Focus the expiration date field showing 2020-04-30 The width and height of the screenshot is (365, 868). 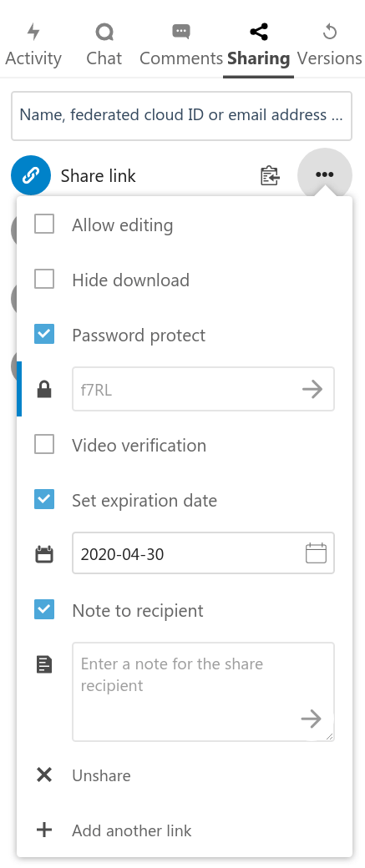point(203,553)
